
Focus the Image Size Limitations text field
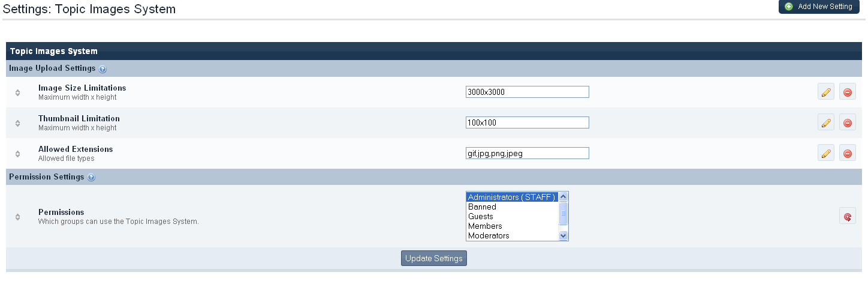527,92
